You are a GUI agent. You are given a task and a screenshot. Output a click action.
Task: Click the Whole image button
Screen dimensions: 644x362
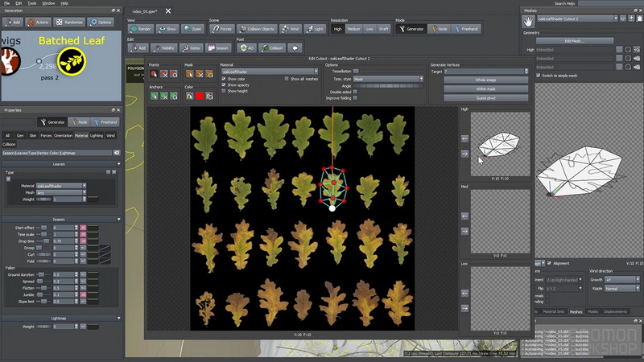pos(486,80)
